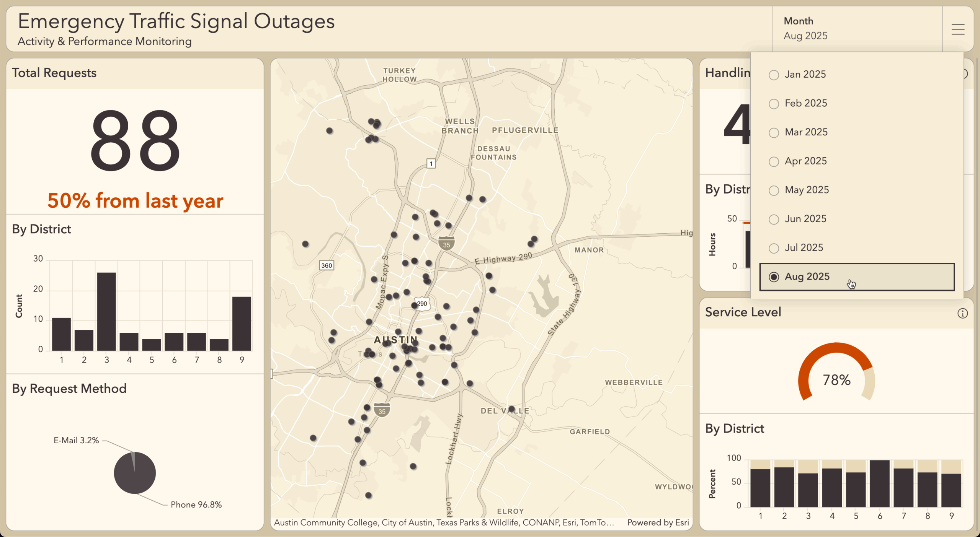Choose Mar 2025 in the month list

(805, 132)
